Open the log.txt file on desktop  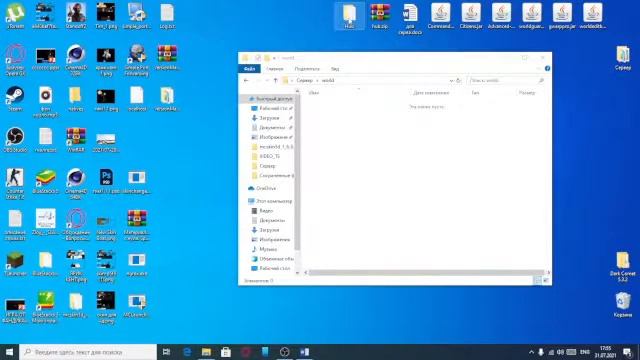tap(167, 16)
